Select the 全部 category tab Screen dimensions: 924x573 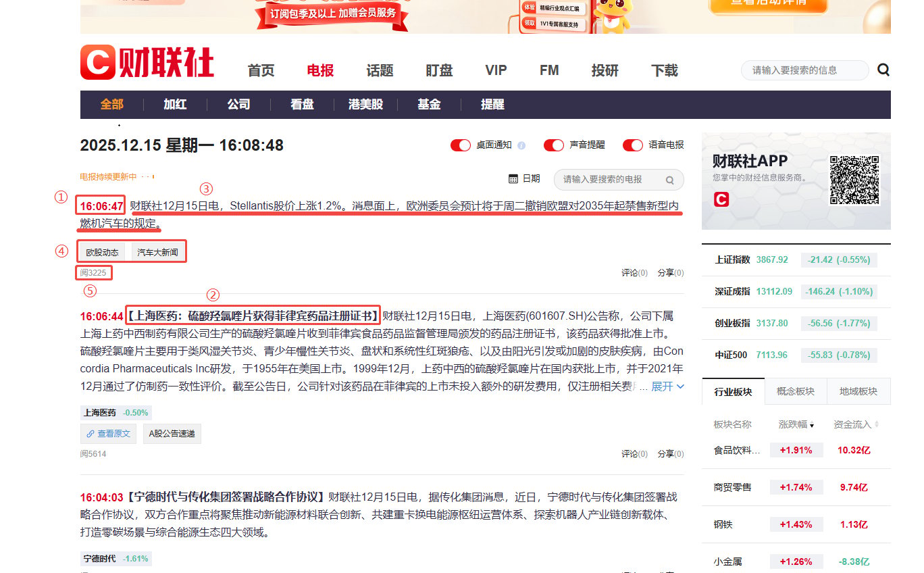pyautogui.click(x=112, y=105)
